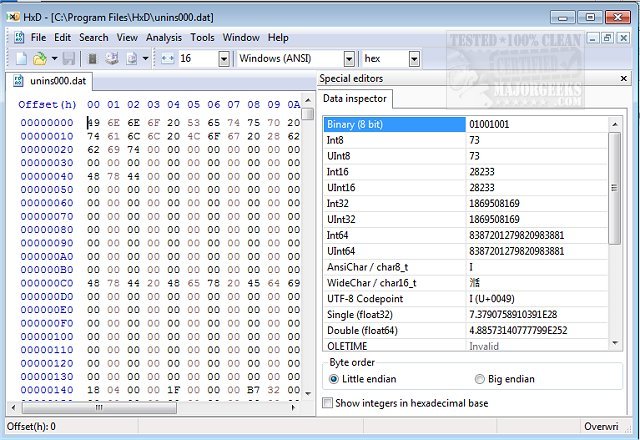Open the bytes per row dropdown

tap(224, 59)
